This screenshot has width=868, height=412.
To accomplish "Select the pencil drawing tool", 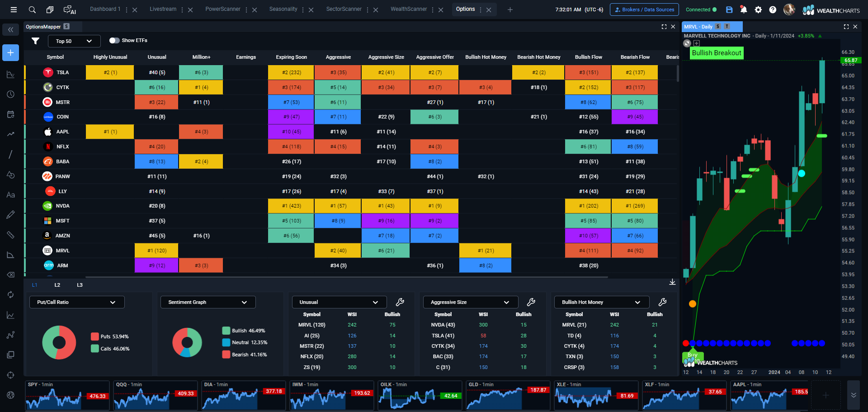I will [x=10, y=215].
